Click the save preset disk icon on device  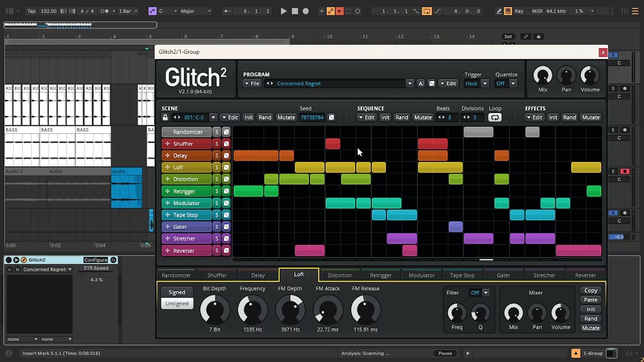click(x=18, y=269)
